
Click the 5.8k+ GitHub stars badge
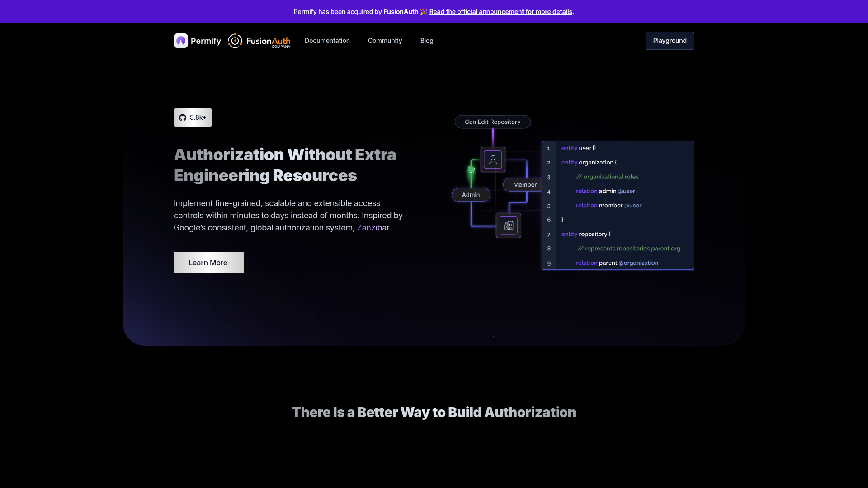point(193,117)
